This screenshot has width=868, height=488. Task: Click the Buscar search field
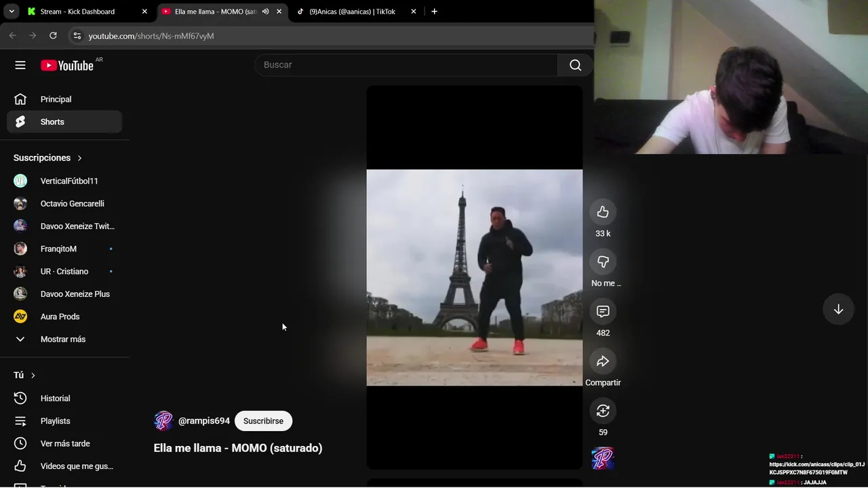tap(407, 65)
